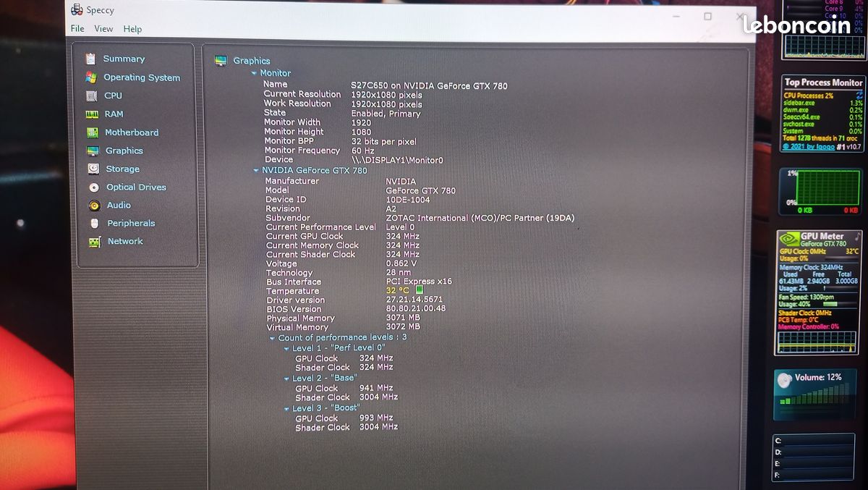Select the State Enabled, Primary value
The width and height of the screenshot is (868, 490).
click(x=386, y=114)
